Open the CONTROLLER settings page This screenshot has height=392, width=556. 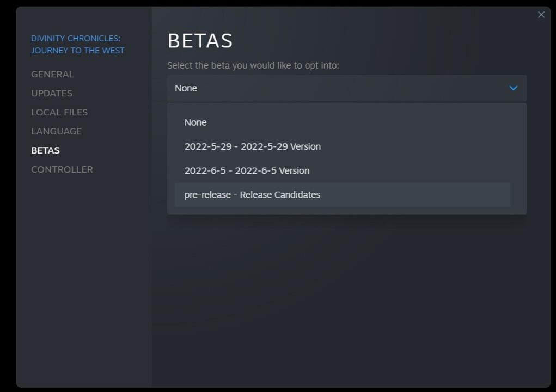(x=62, y=169)
